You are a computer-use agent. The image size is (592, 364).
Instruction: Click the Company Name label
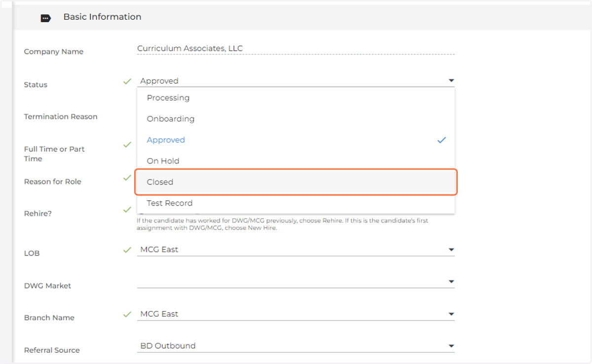54,52
